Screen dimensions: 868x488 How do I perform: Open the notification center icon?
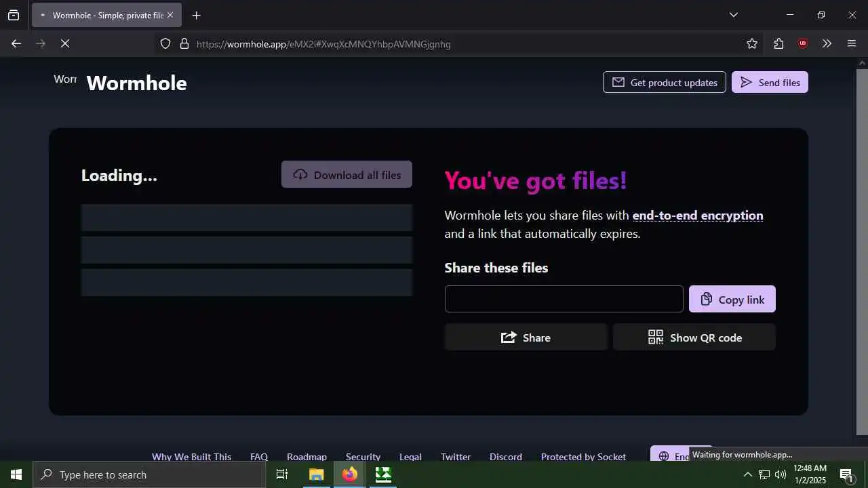[x=846, y=474]
